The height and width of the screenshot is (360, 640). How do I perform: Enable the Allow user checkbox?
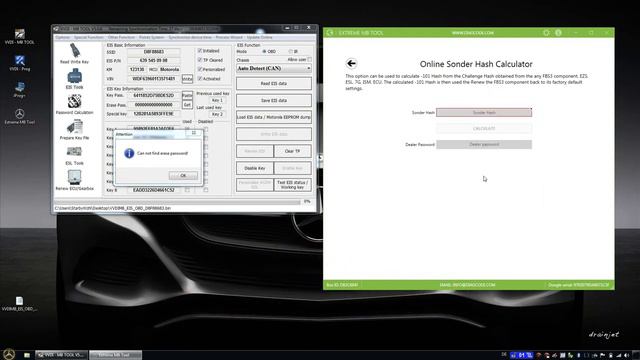pos(309,60)
